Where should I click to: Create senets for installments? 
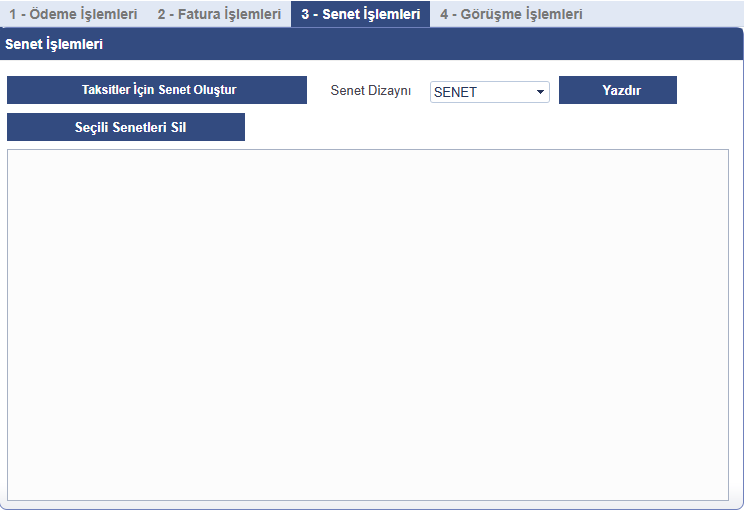click(x=157, y=90)
